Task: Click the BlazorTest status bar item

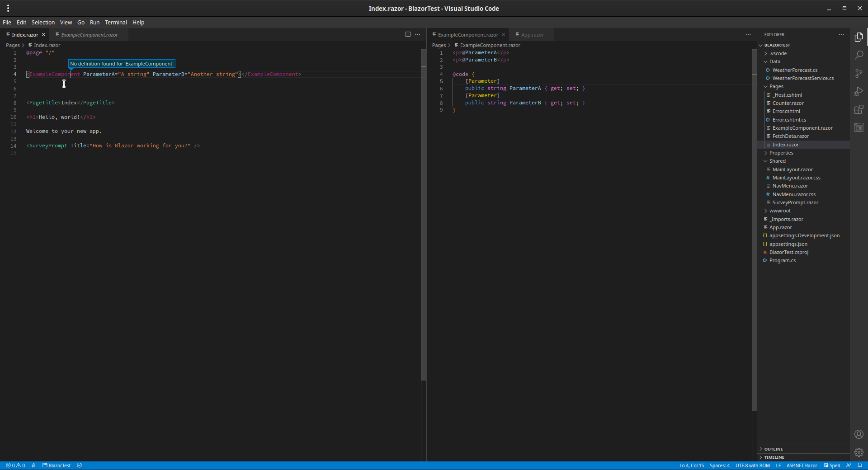Action: point(57,465)
